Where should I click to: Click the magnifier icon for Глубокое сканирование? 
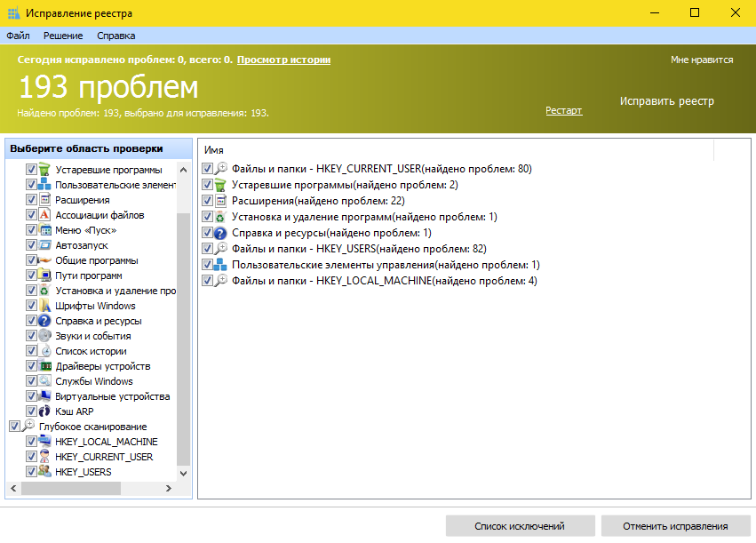click(x=28, y=426)
